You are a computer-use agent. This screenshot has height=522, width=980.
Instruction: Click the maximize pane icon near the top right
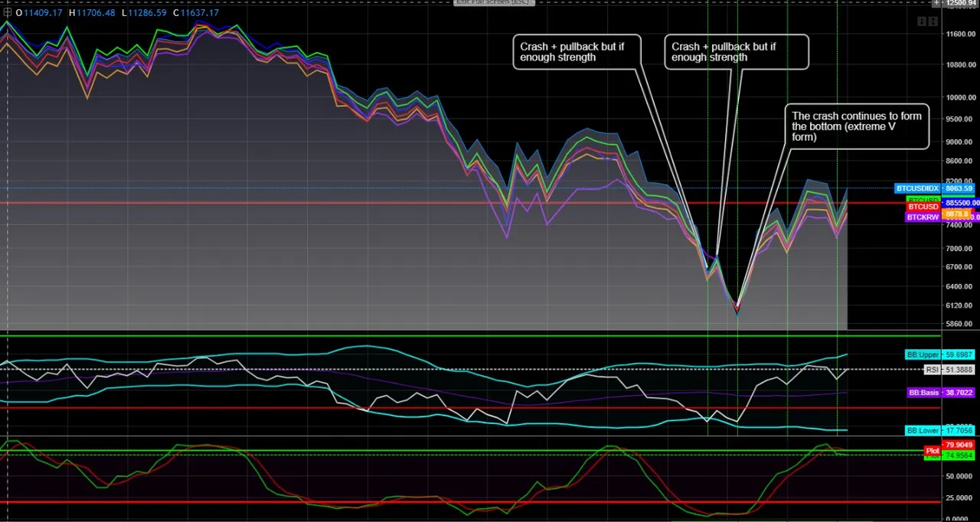tap(933, 21)
